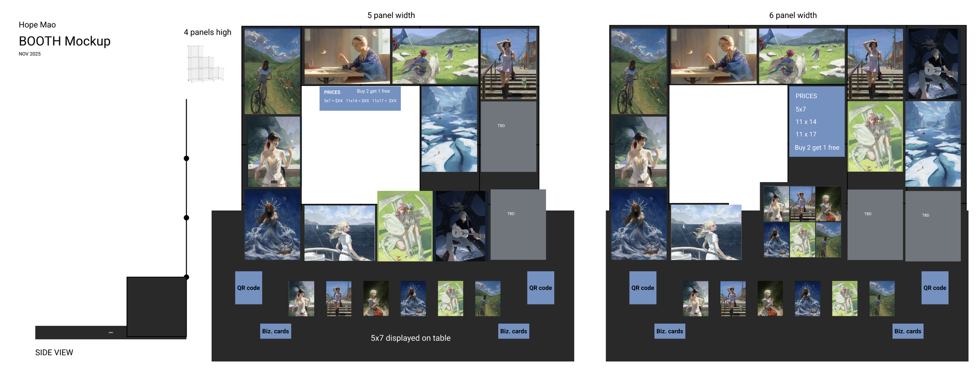Image resolution: width=980 pixels, height=370 pixels.
Task: Select left QR code block, 6 panel layout
Action: pyautogui.click(x=643, y=288)
